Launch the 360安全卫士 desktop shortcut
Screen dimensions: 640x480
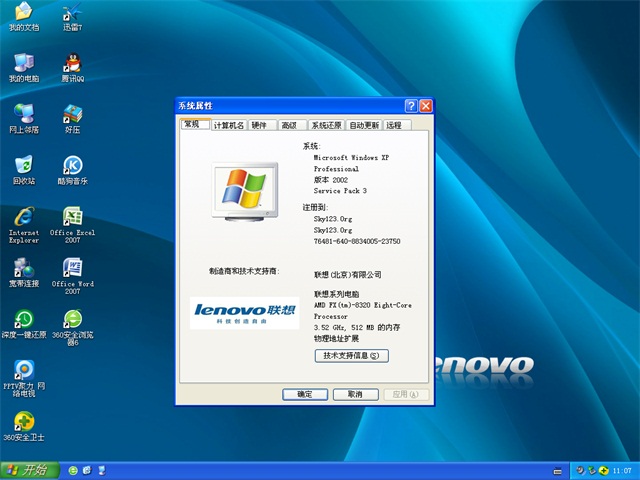point(24,427)
